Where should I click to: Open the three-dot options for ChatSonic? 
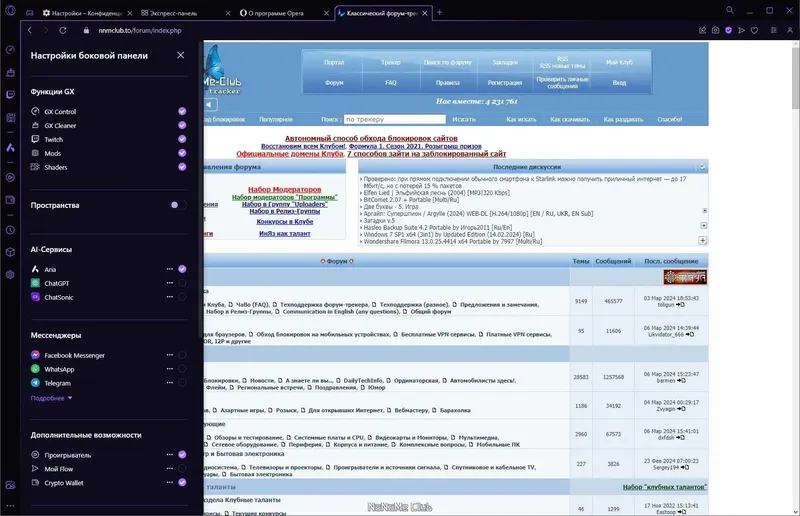(170, 297)
